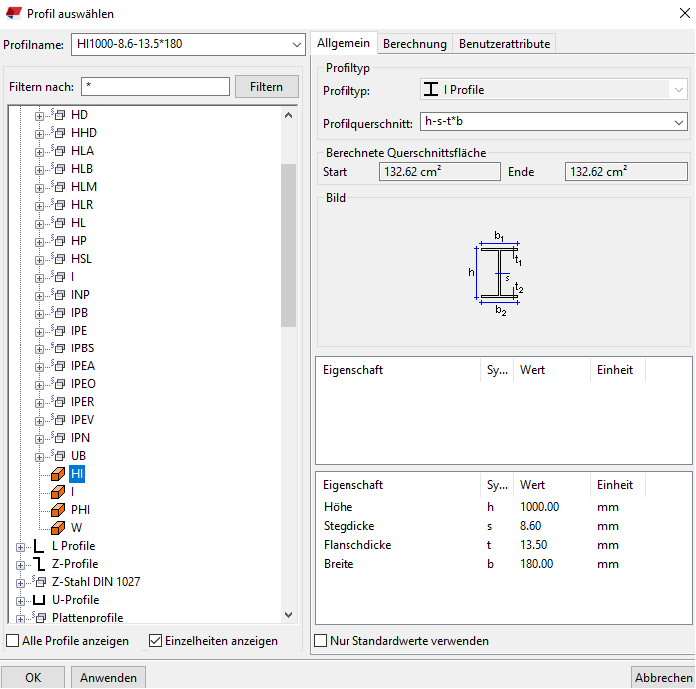The height and width of the screenshot is (689, 696).
Task: Check Nur Standardwerte verwenden
Action: pos(320,641)
